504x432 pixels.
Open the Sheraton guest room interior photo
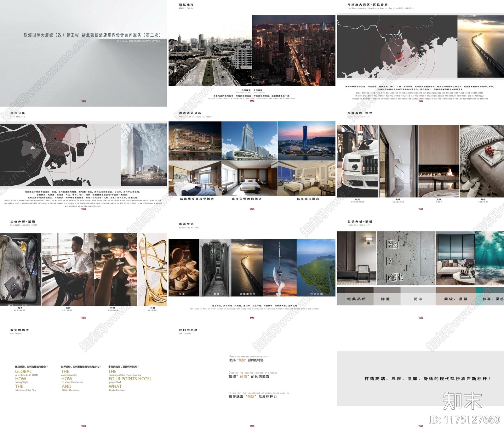point(195,178)
